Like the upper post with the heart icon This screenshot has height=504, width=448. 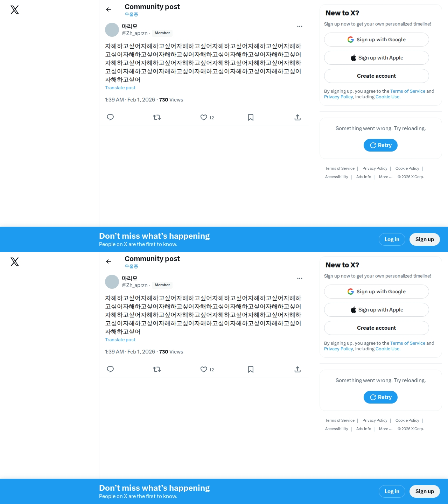coord(204,117)
